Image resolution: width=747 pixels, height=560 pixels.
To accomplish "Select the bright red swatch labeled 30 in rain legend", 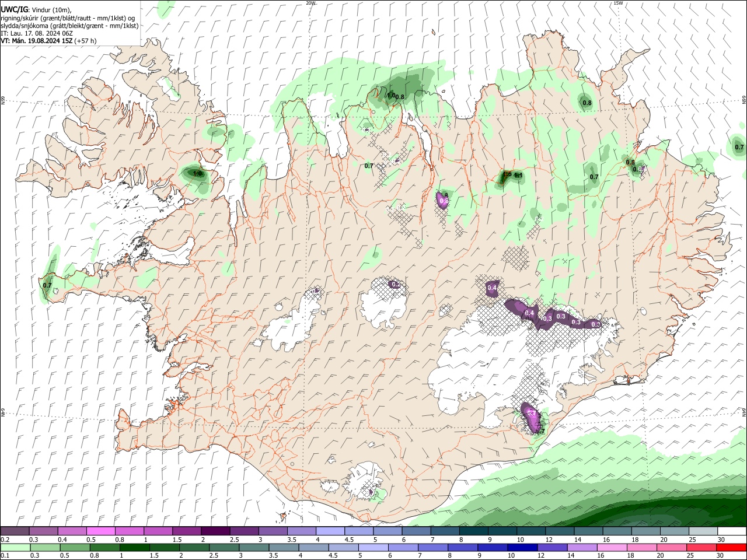I will pyautogui.click(x=731, y=548).
